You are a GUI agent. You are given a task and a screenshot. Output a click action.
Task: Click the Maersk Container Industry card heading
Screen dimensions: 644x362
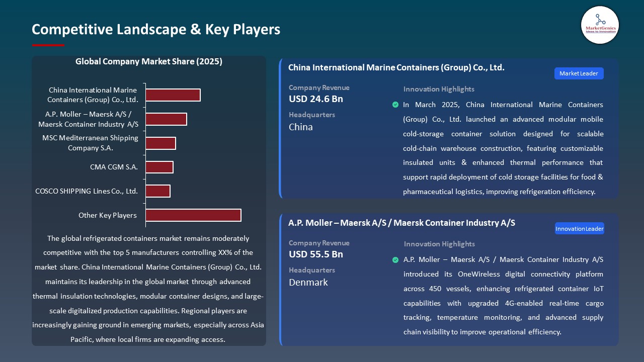[x=401, y=223]
